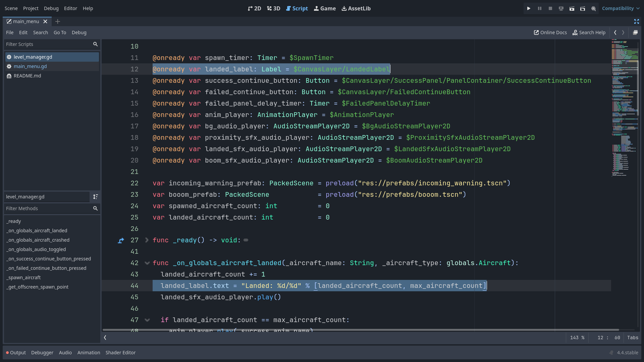Open the Compatibility renderer dropdown
This screenshot has height=362, width=644.
tap(621, 8)
